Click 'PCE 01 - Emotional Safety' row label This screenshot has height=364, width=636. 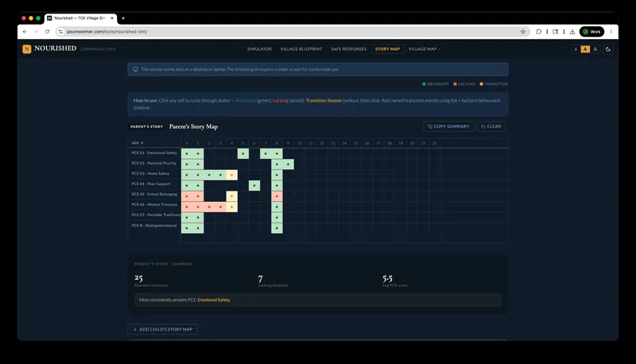pyautogui.click(x=154, y=153)
